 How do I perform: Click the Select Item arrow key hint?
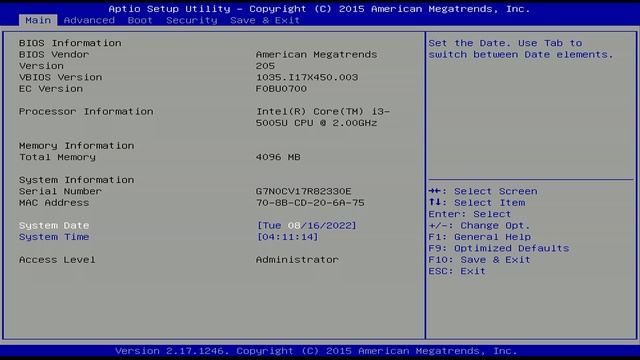point(477,202)
